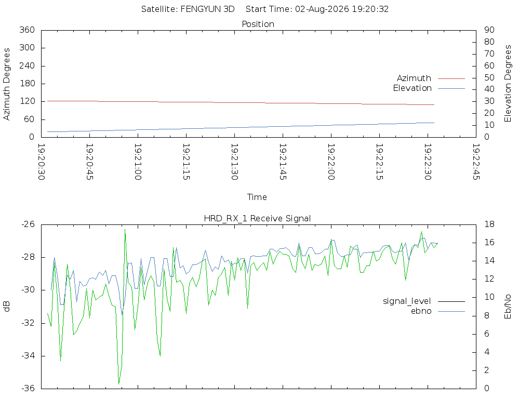Click the blue Elevation legend line sample
Image resolution: width=532 pixels, height=399 pixels.
451,88
